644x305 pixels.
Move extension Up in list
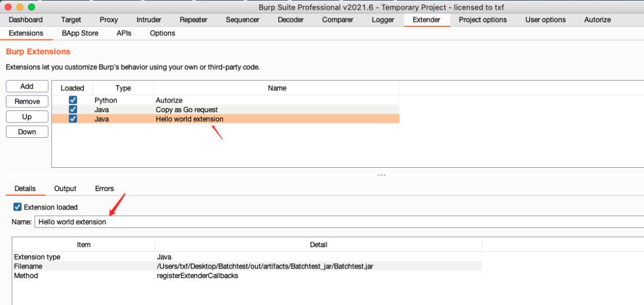coord(27,117)
